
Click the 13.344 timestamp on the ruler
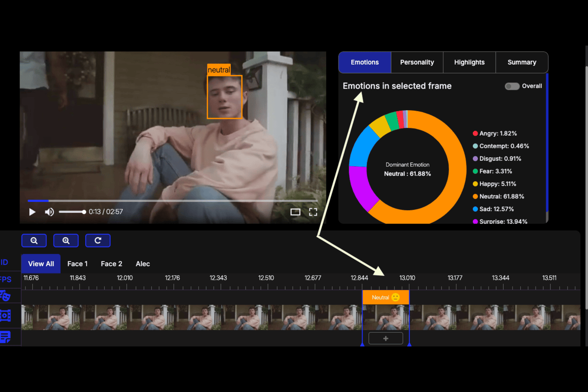501,278
